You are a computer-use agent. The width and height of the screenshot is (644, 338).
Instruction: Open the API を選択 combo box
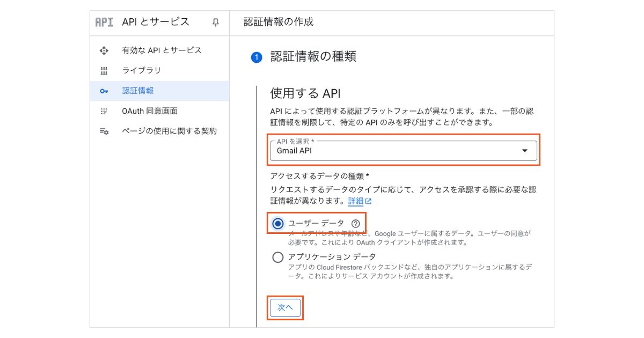[397, 151]
